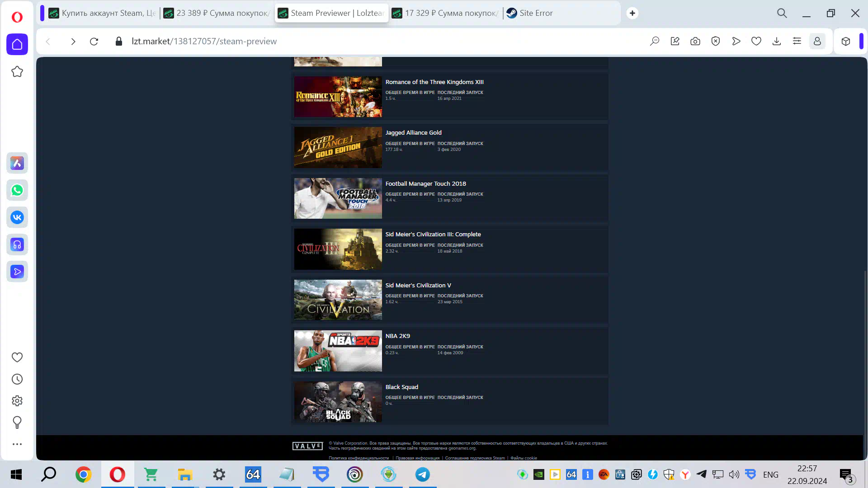Image resolution: width=868 pixels, height=488 pixels.
Task: Open sidebar heart pinboards icon
Action: point(17,357)
